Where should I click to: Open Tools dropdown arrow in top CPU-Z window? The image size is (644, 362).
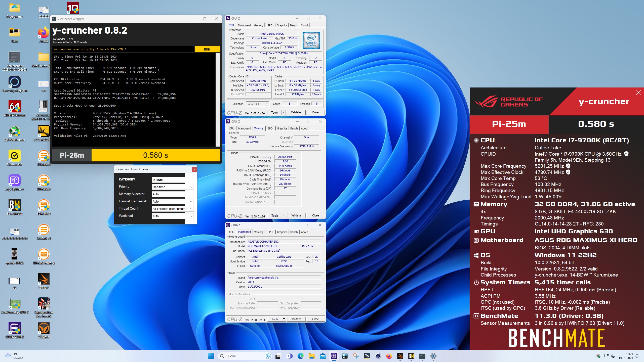284,112
